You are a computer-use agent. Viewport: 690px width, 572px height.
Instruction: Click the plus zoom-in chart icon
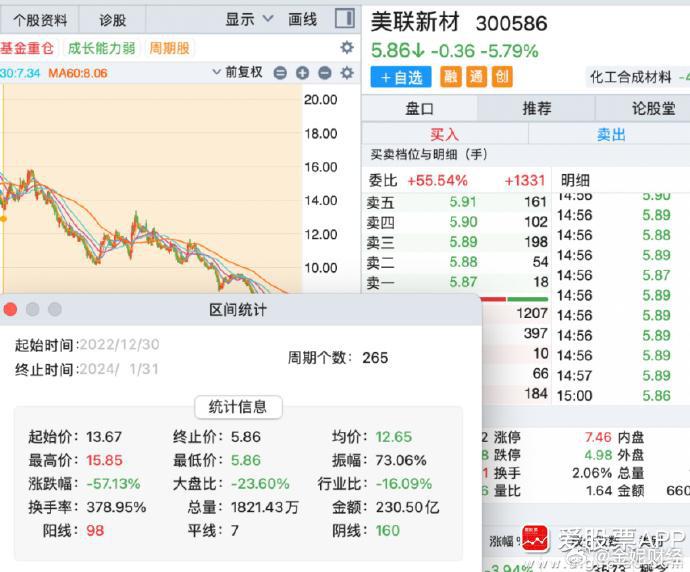coord(302,73)
